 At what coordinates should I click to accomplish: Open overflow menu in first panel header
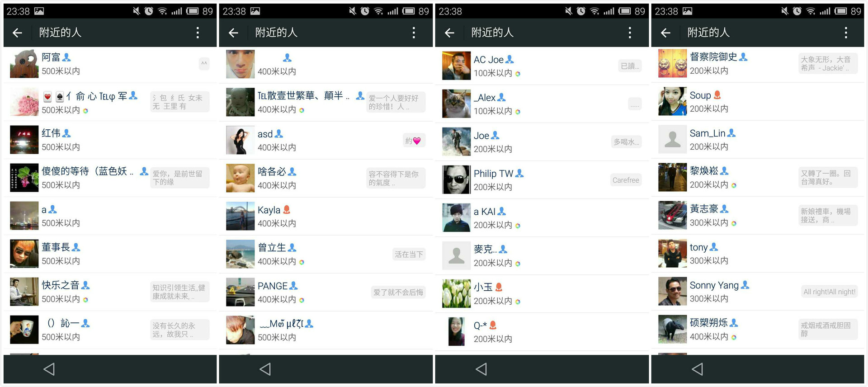pyautogui.click(x=198, y=33)
